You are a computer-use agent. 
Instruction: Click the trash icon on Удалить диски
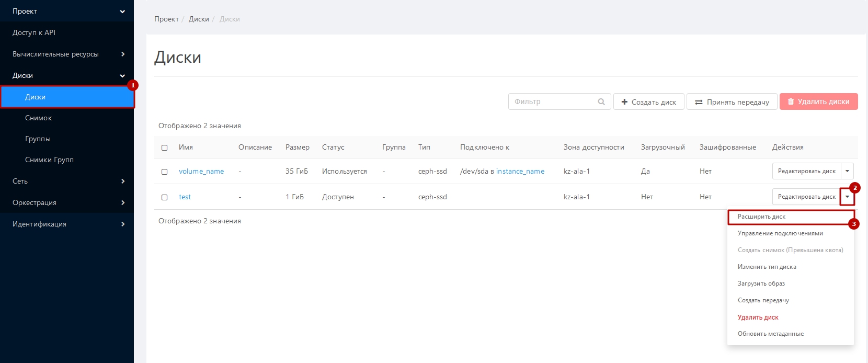(x=791, y=102)
